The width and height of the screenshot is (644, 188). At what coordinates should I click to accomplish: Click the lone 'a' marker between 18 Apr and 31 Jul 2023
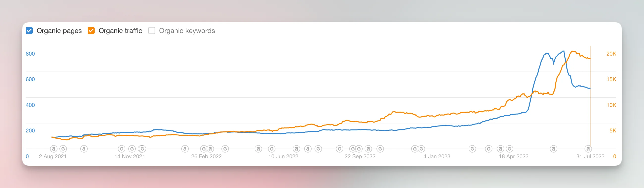pyautogui.click(x=554, y=149)
